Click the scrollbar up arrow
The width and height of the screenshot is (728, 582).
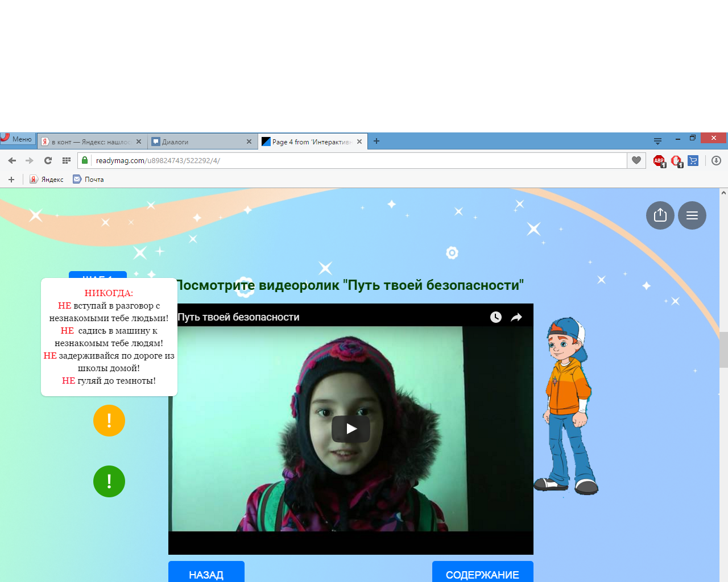723,193
